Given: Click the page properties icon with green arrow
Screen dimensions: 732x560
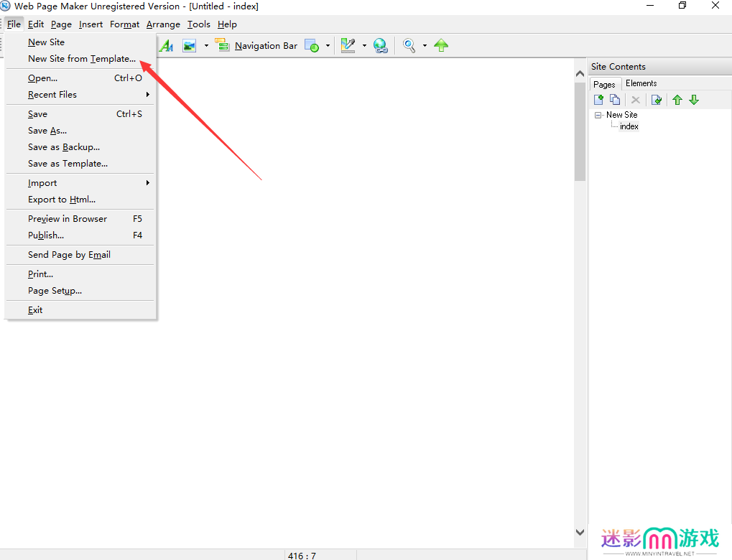Looking at the screenshot, I should point(657,99).
